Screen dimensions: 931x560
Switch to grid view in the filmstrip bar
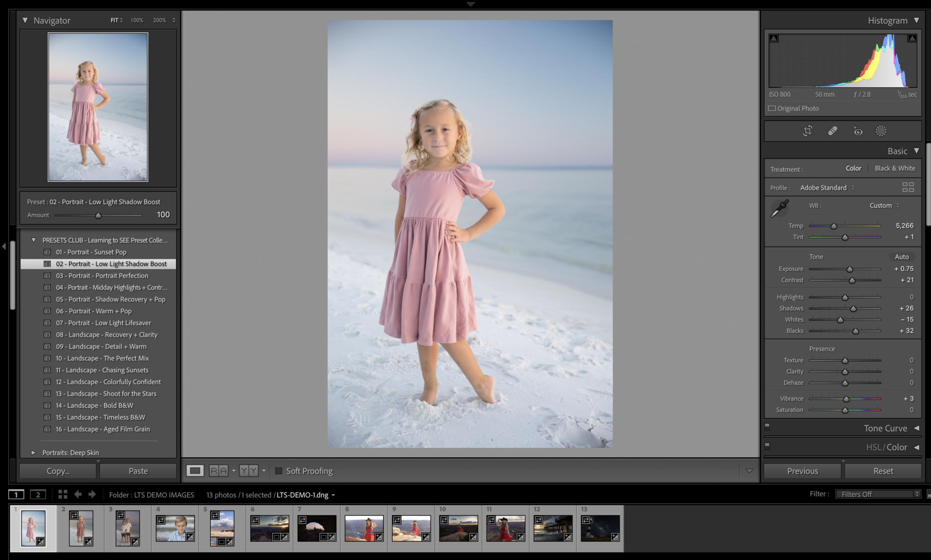(63, 495)
